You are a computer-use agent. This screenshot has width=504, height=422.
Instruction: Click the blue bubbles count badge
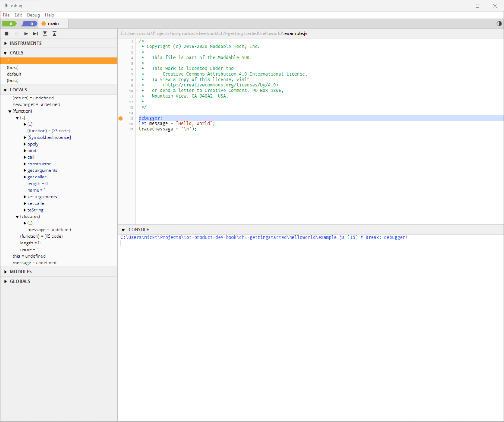tap(29, 23)
